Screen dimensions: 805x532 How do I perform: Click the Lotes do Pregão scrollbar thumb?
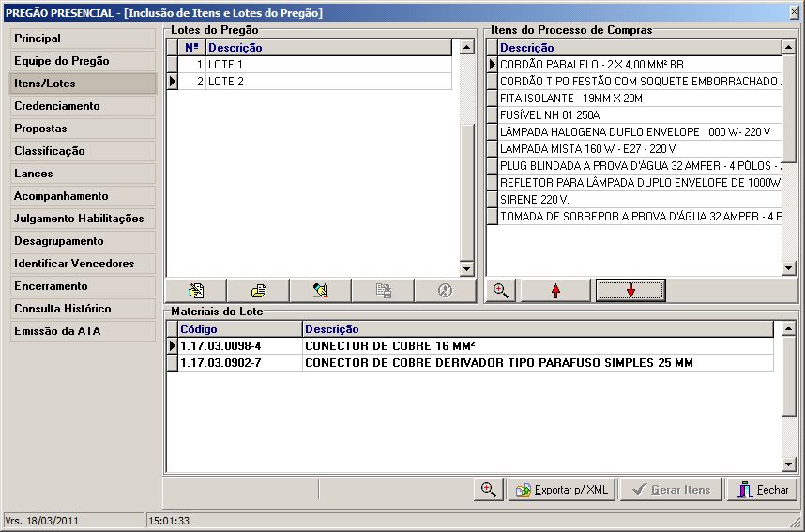point(466,192)
